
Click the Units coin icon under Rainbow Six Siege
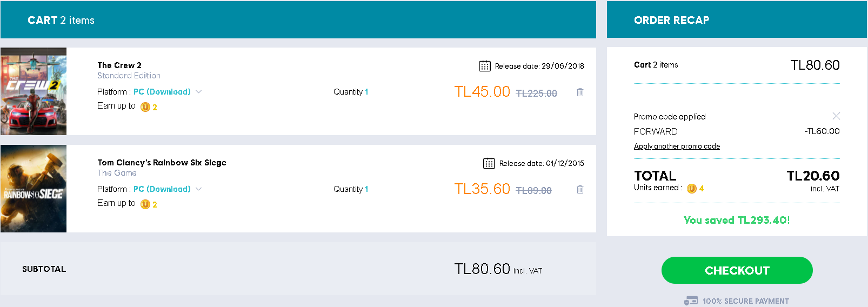tap(145, 204)
